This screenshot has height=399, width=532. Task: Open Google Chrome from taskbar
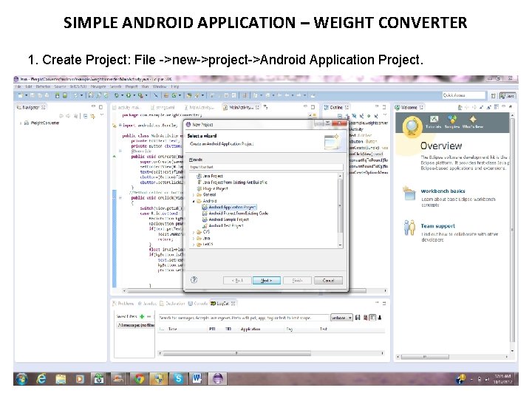point(139,378)
